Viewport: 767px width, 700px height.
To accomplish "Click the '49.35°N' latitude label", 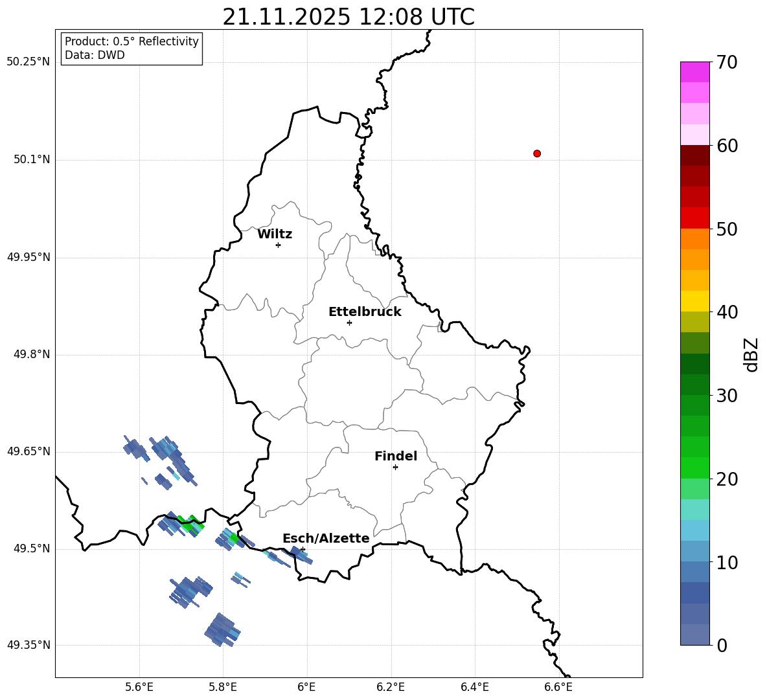I will (29, 645).
